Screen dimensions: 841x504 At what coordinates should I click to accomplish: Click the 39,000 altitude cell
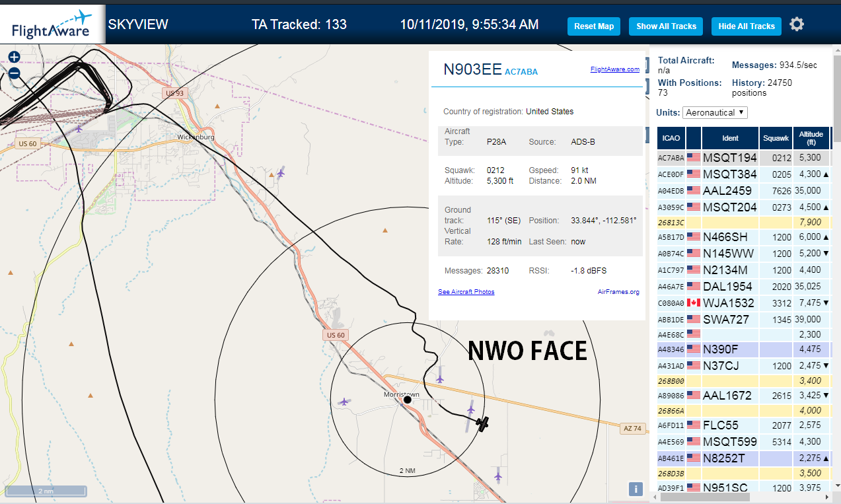[810, 319]
